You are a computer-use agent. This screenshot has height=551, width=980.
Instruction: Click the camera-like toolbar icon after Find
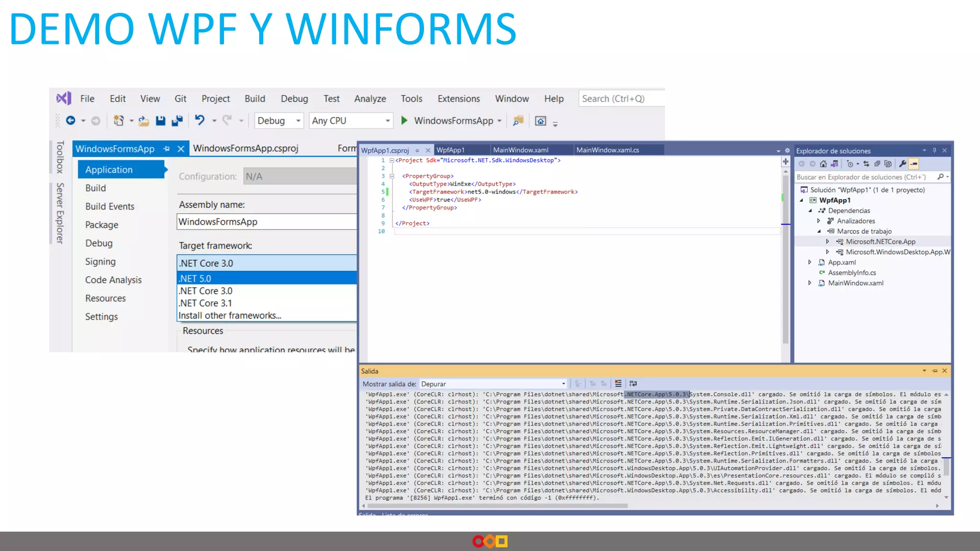[540, 121]
